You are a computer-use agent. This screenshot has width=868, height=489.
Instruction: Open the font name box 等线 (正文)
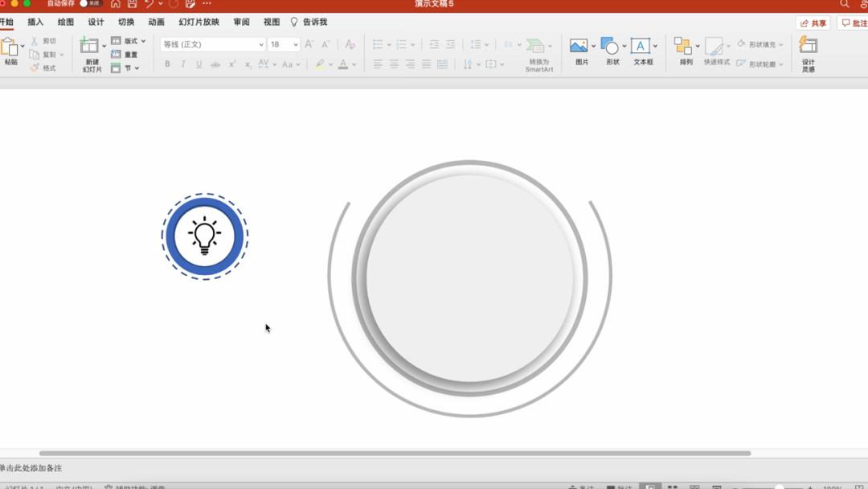pos(212,44)
